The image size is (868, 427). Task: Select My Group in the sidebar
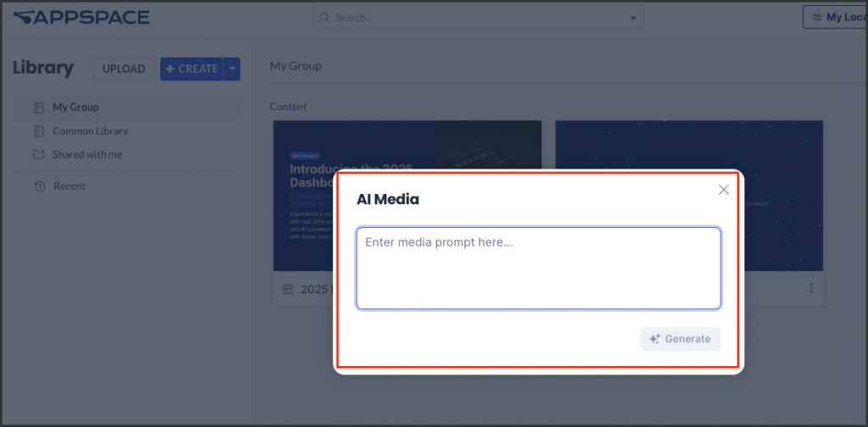pyautogui.click(x=126, y=108)
